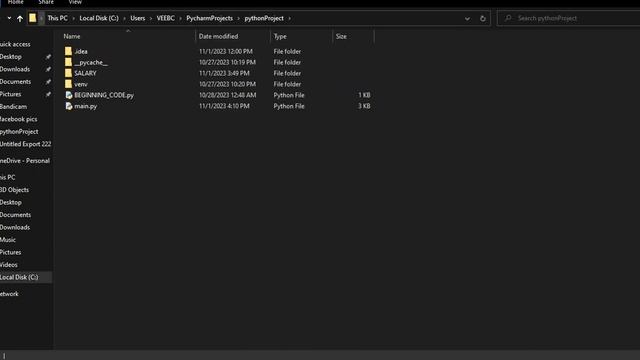Select This PC in navigation pane
Screen dimensions: 640x360
[8, 178]
